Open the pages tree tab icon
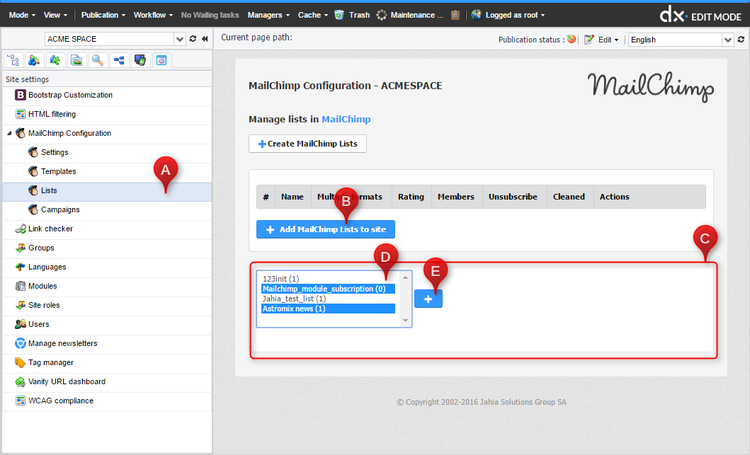 tap(13, 60)
